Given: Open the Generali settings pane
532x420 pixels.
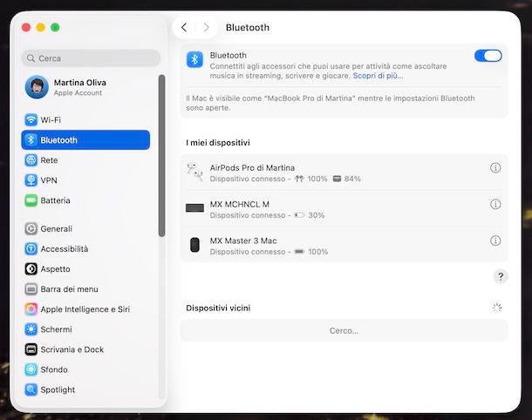Looking at the screenshot, I should pyautogui.click(x=85, y=229).
